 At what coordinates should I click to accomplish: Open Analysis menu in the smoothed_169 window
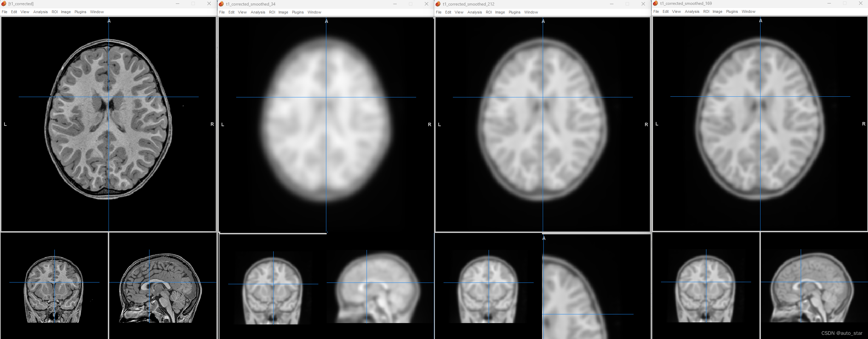click(692, 11)
